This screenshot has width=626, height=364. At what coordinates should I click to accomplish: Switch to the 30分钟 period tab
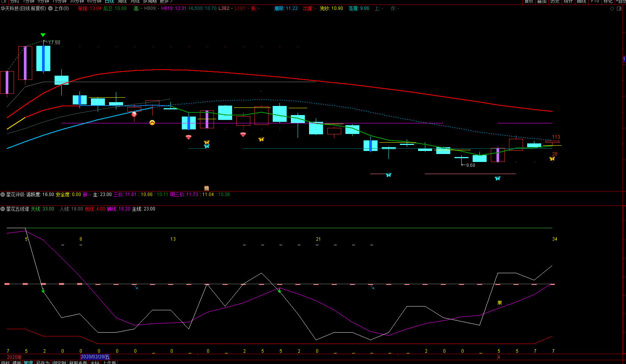[77, 2]
